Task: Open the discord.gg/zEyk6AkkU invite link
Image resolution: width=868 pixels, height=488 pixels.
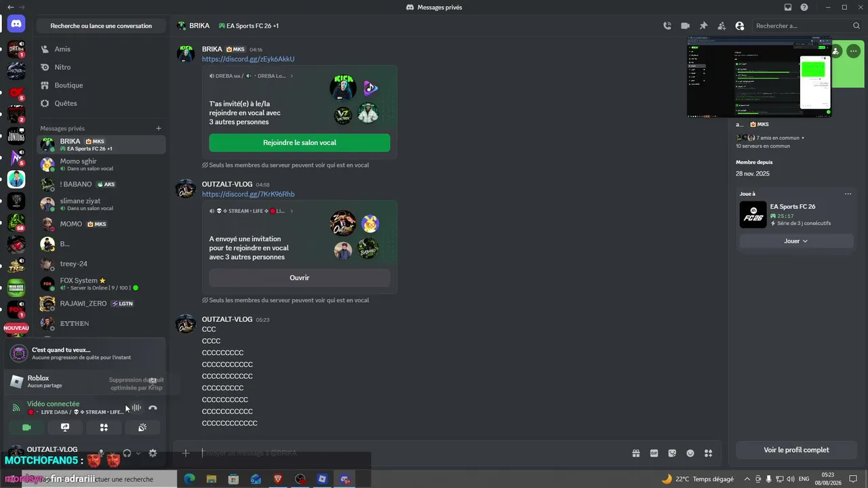Action: tap(248, 59)
